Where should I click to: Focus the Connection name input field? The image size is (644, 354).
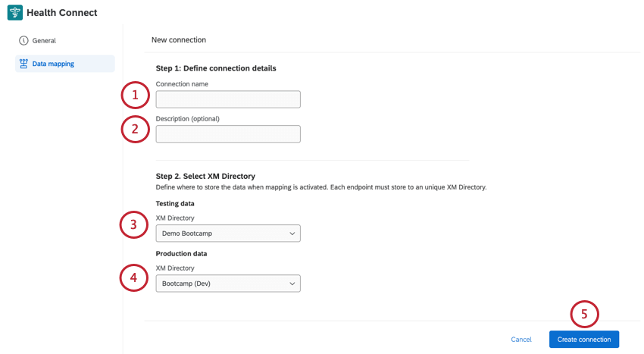click(x=228, y=99)
